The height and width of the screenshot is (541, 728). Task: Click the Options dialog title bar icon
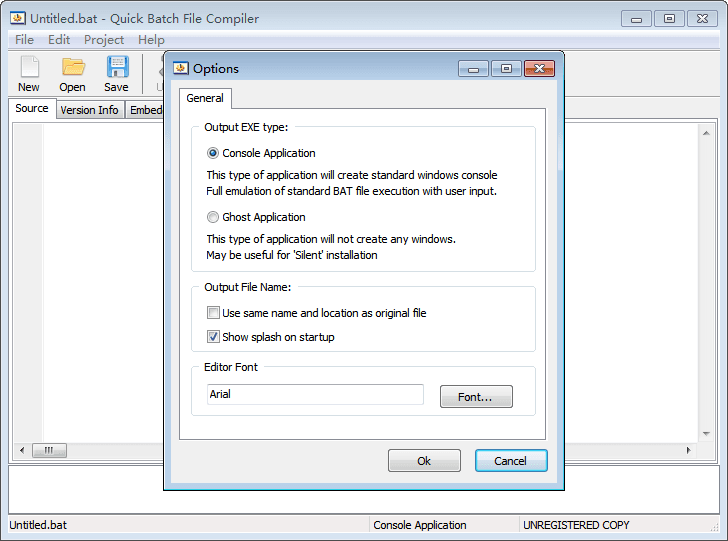181,68
